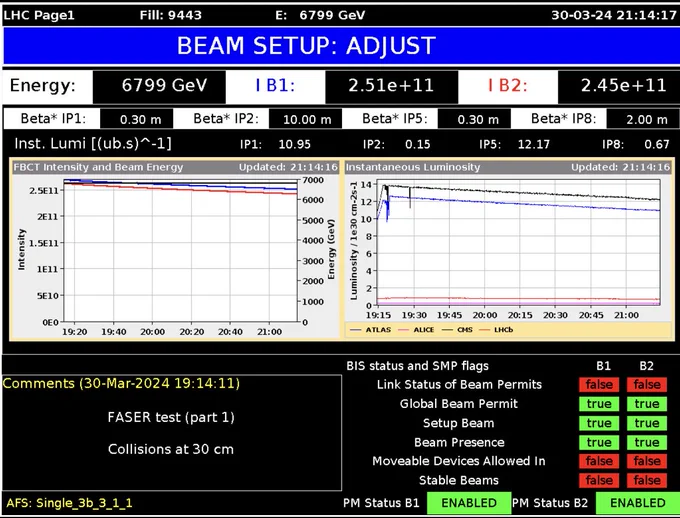
Task: Select the FASER test (part 1) comment
Action: point(171,417)
